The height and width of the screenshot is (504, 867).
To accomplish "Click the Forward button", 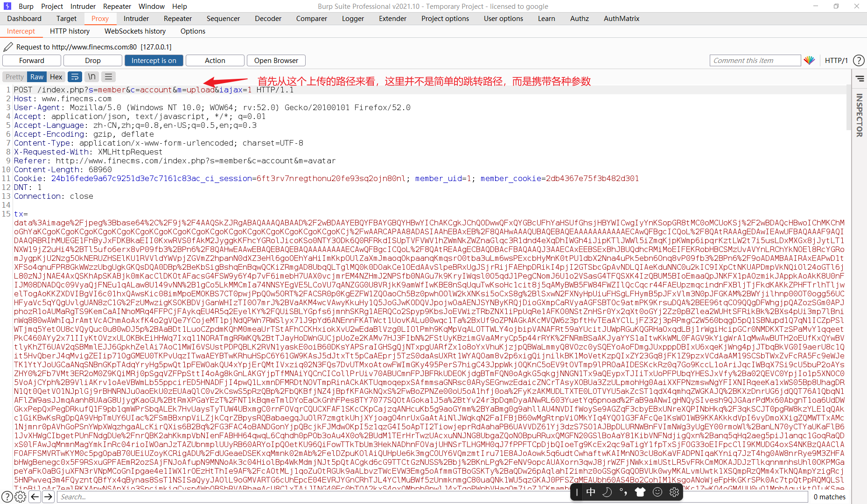I will (31, 60).
